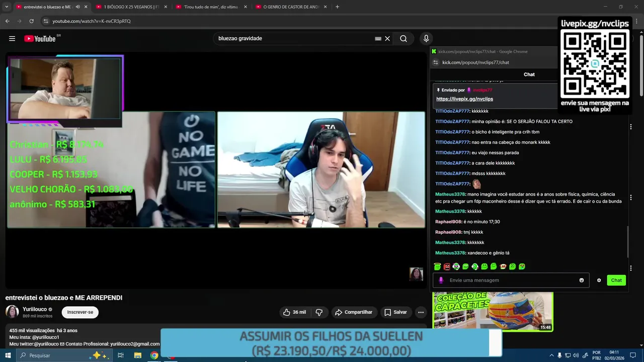The height and width of the screenshot is (362, 644).
Task: Clear the YouTube search box text
Action: click(x=387, y=39)
